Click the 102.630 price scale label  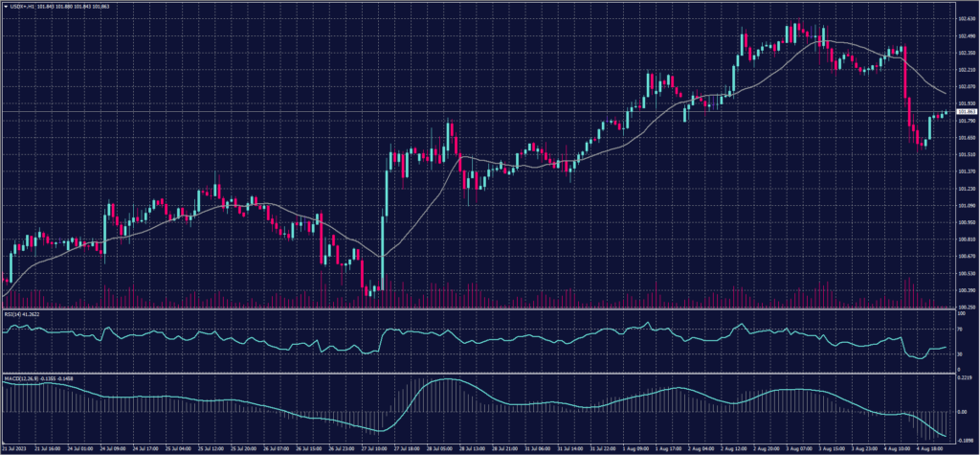965,18
